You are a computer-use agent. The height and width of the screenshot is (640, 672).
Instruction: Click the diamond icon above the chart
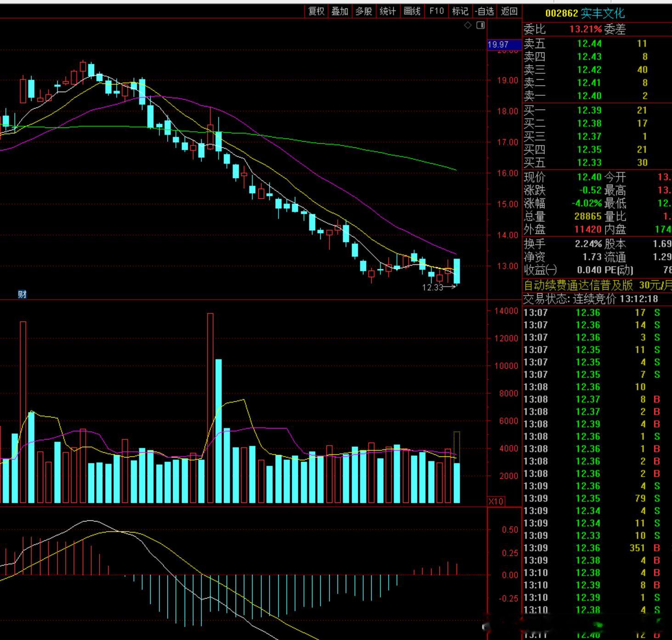coord(468,25)
